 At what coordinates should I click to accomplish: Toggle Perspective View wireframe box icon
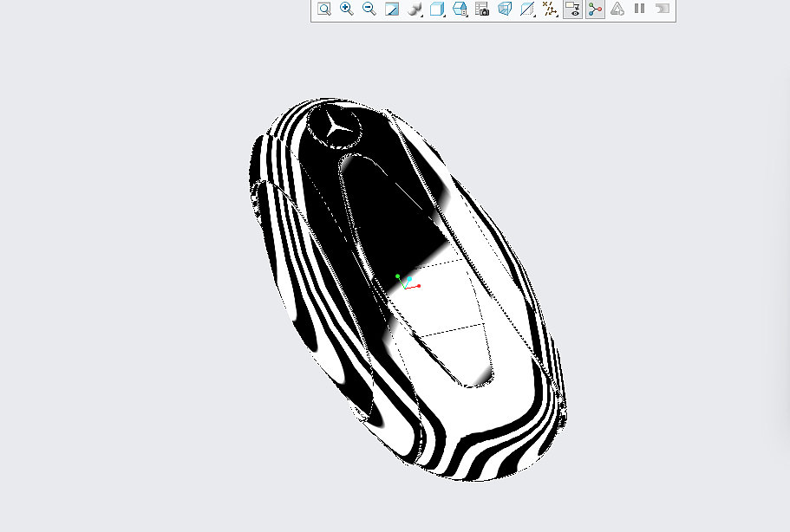[505, 10]
